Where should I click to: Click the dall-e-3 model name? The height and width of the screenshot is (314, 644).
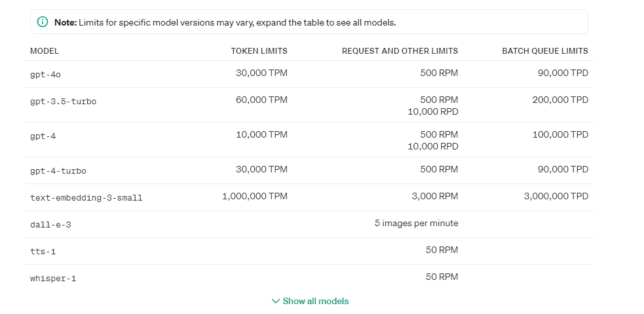(x=50, y=225)
